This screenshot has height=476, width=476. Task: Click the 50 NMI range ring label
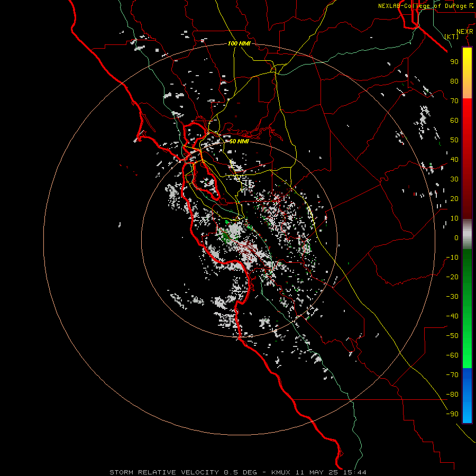pyautogui.click(x=239, y=141)
